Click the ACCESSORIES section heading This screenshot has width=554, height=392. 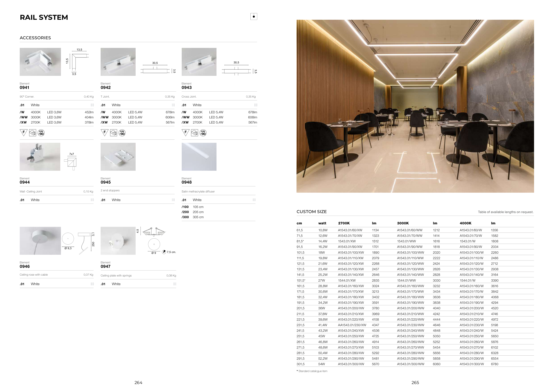click(35, 38)
